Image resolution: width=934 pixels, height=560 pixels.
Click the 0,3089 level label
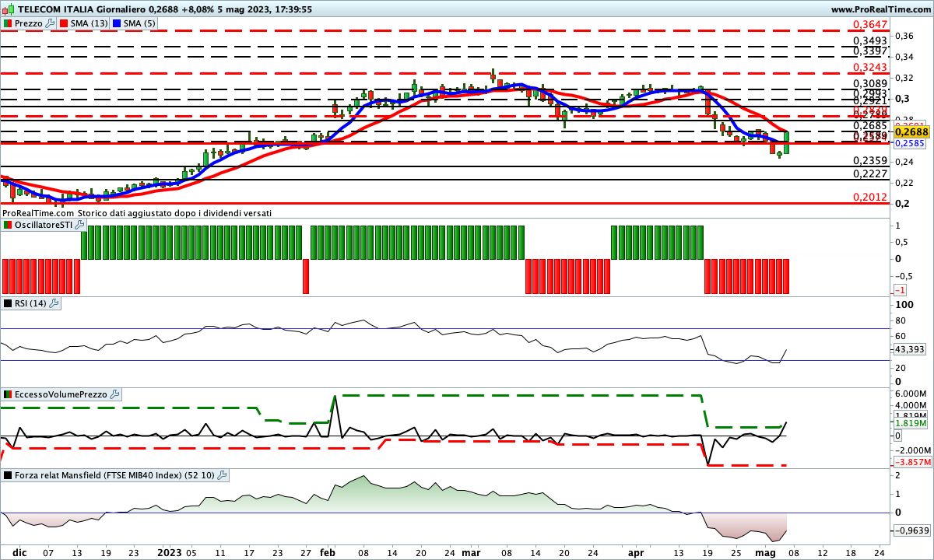pyautogui.click(x=870, y=84)
